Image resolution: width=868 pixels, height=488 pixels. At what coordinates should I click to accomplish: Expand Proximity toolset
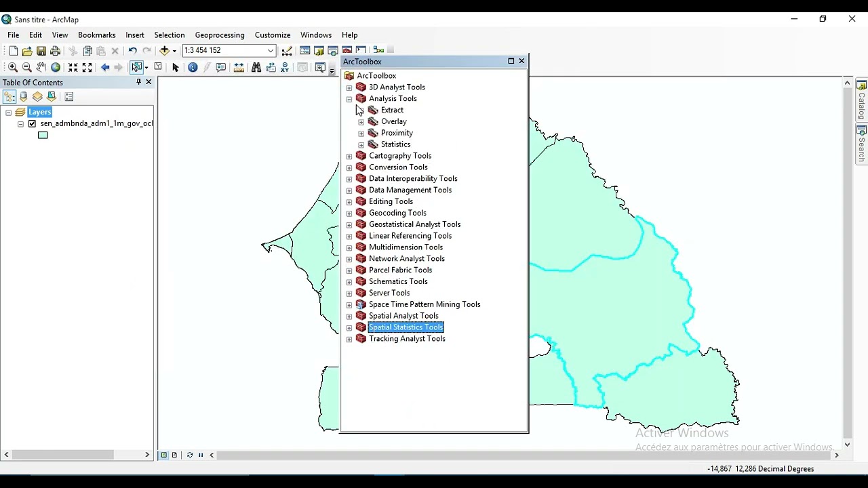pyautogui.click(x=361, y=134)
